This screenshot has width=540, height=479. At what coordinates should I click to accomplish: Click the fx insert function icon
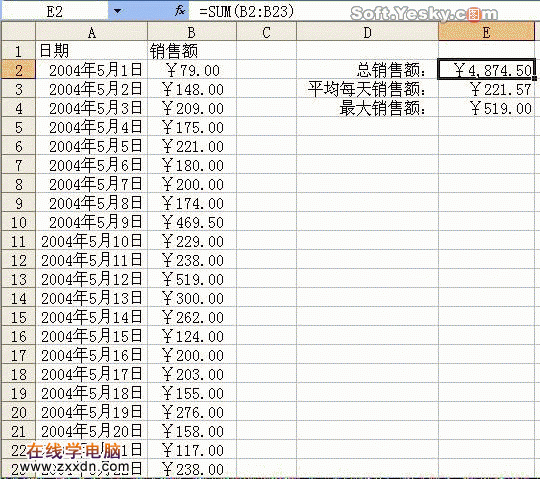coord(180,11)
